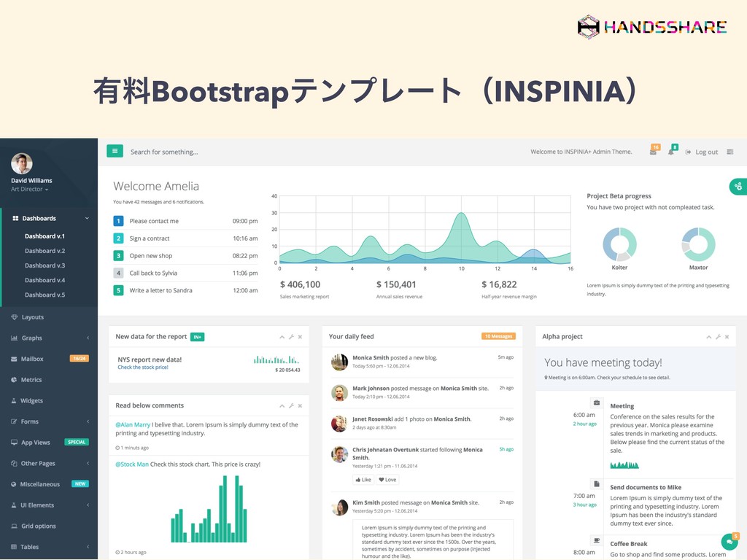Select Dashboard v.1 in sidebar

pos(44,236)
